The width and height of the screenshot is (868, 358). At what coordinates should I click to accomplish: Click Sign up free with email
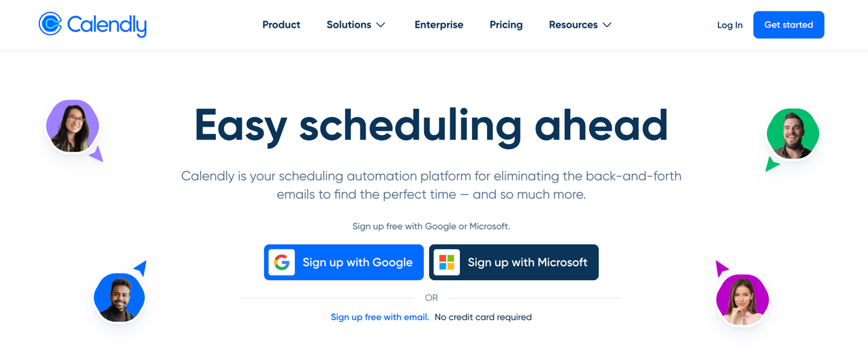pyautogui.click(x=380, y=317)
